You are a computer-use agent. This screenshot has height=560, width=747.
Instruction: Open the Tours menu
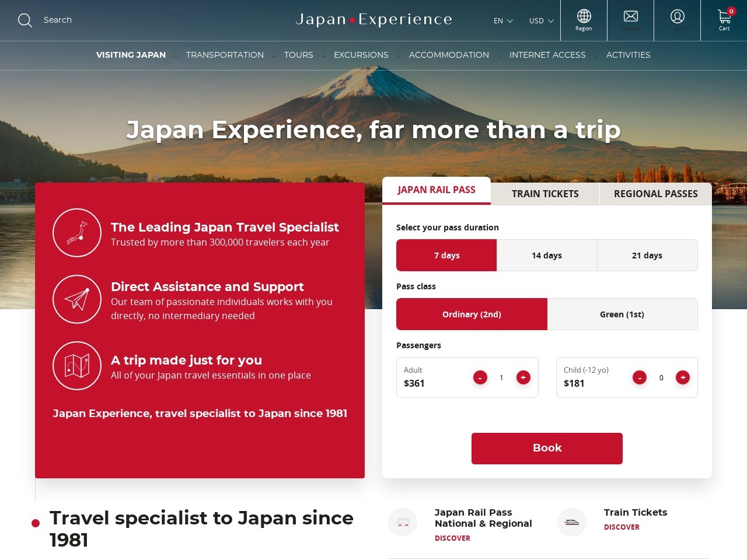click(298, 55)
